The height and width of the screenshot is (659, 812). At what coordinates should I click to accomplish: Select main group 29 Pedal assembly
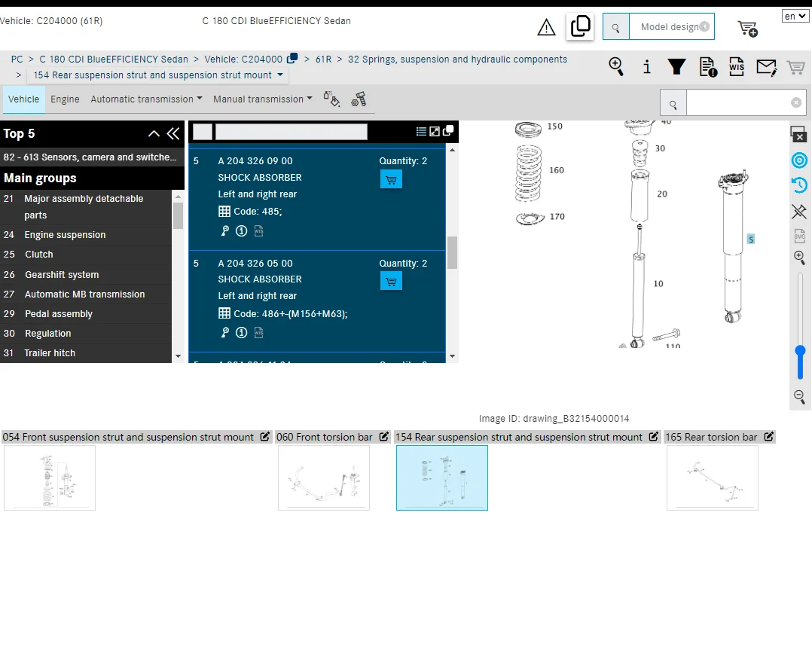coord(86,314)
